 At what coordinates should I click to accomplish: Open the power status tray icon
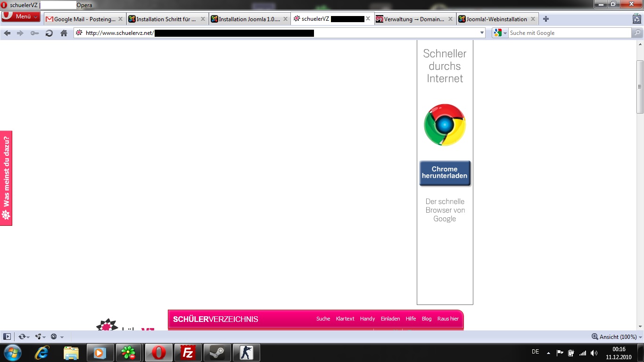coord(571,353)
